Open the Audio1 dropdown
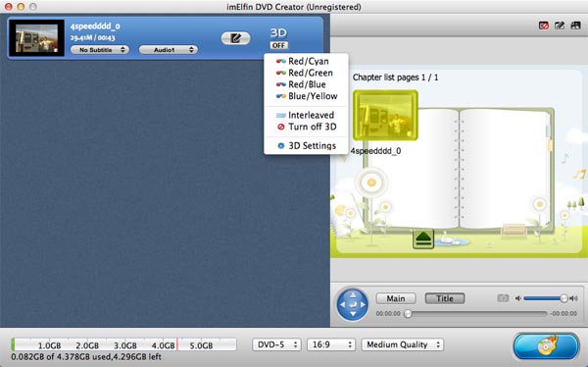588x367 pixels. click(x=168, y=50)
